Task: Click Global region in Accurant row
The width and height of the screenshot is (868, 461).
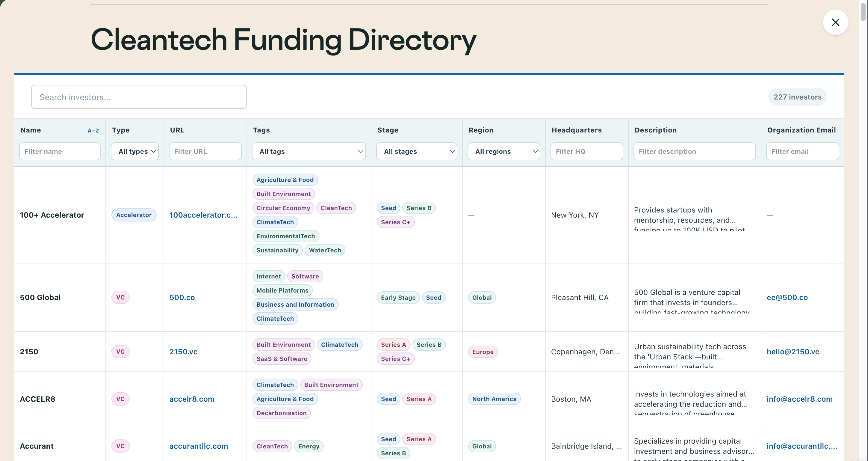Action: (482, 446)
